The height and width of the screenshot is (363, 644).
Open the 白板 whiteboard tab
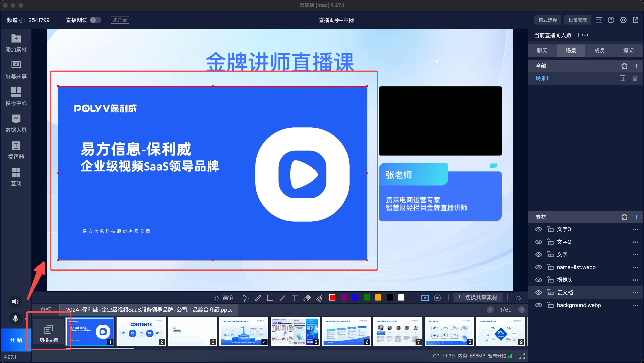[45, 310]
